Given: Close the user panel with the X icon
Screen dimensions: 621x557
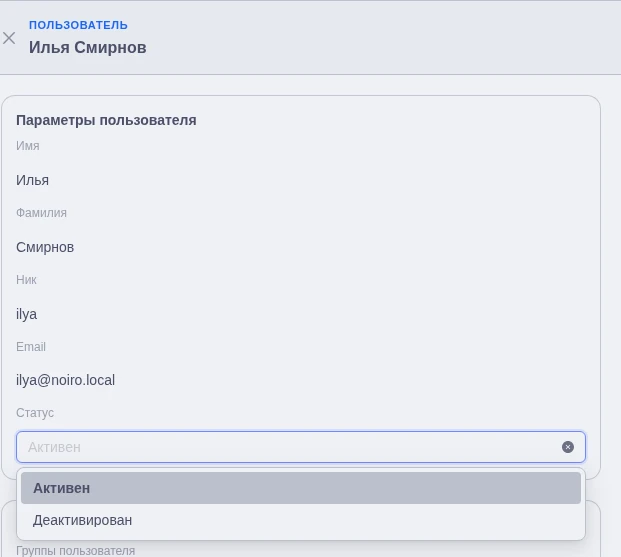Looking at the screenshot, I should (9, 38).
